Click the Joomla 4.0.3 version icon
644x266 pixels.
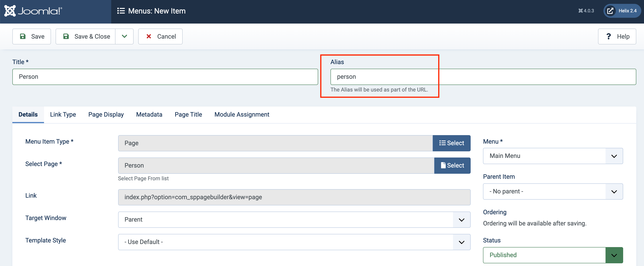pos(580,11)
